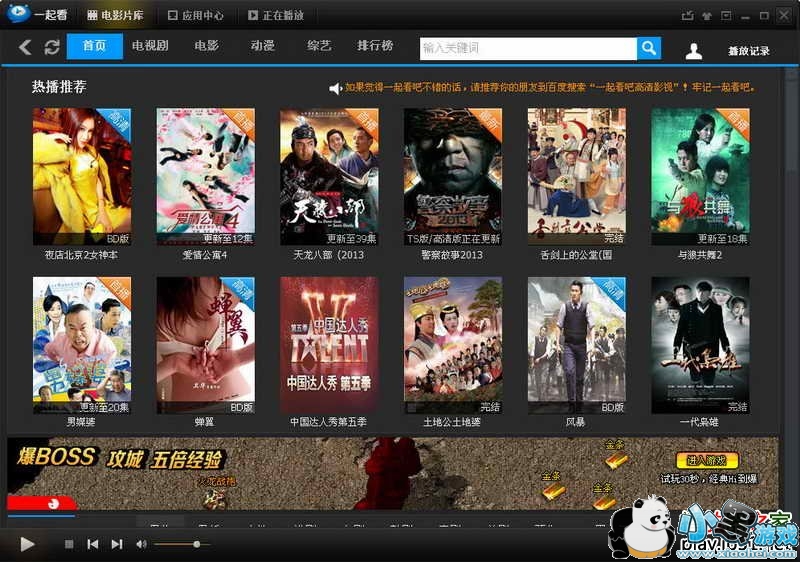Click the mini-mode icon in title bar
Image resolution: width=800 pixels, height=562 pixels.
pyautogui.click(x=726, y=15)
